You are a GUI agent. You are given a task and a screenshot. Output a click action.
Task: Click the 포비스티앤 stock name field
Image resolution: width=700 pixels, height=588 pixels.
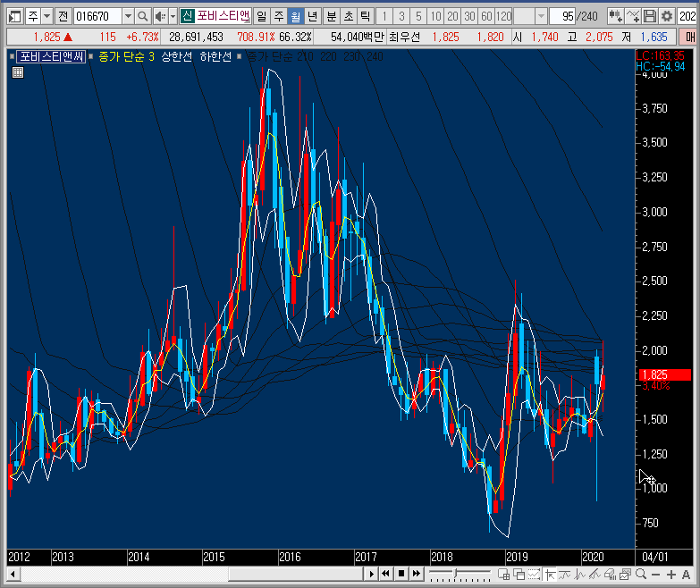(223, 16)
